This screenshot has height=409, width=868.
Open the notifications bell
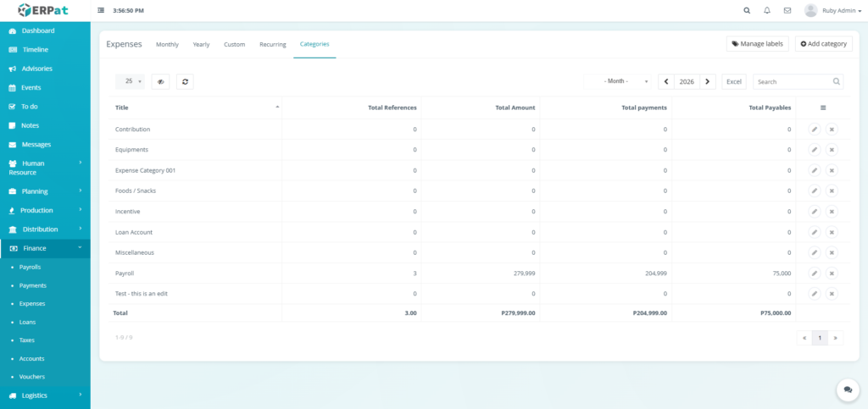click(767, 11)
